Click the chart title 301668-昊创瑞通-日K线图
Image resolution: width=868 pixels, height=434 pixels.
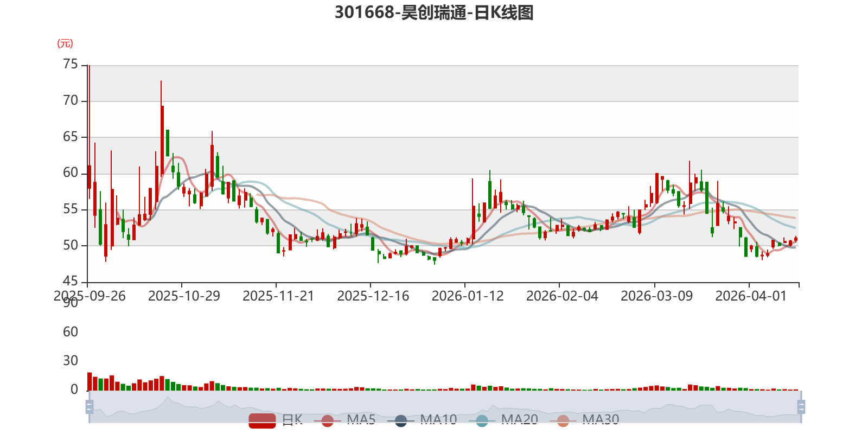(x=434, y=12)
